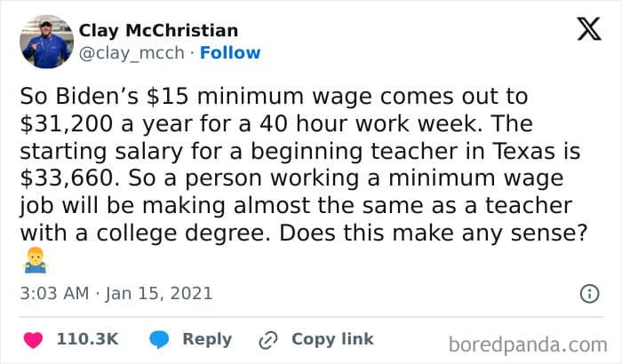Viewport: 622px width, 364px height.
Task: Click the boredpanda.com watermark
Action: pos(528,343)
